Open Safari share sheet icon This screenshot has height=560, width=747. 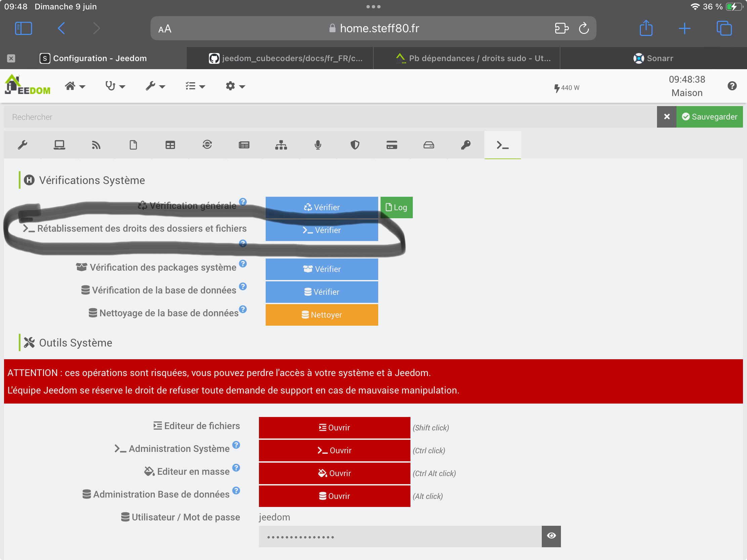(646, 28)
